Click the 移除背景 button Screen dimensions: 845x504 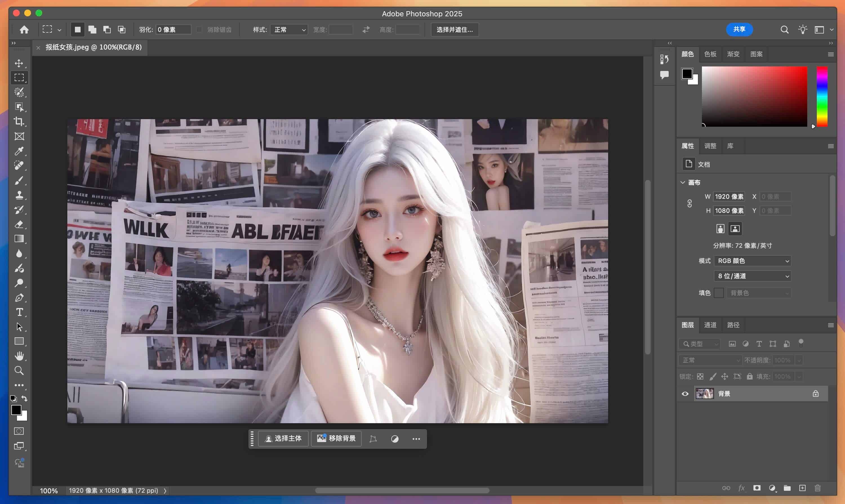tap(336, 438)
